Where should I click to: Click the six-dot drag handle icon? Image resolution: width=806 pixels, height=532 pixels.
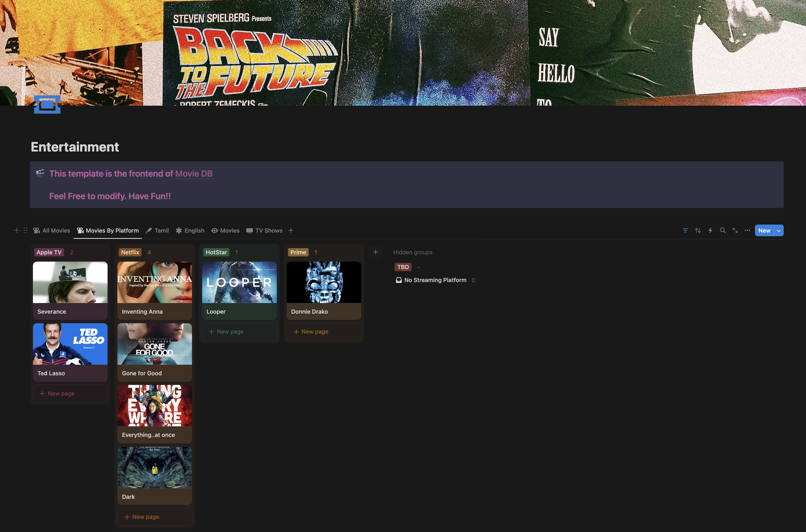click(x=25, y=230)
